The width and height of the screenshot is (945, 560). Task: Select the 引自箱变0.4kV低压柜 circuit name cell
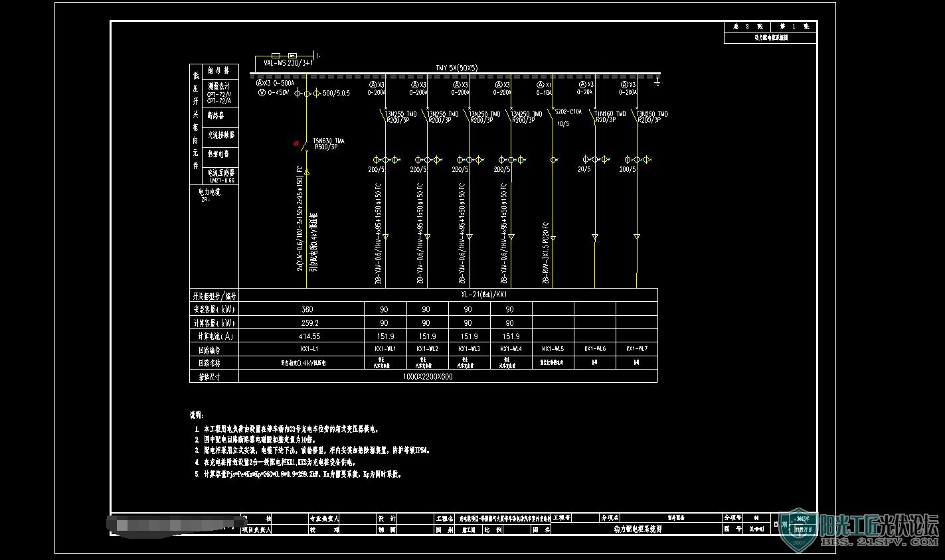click(303, 363)
